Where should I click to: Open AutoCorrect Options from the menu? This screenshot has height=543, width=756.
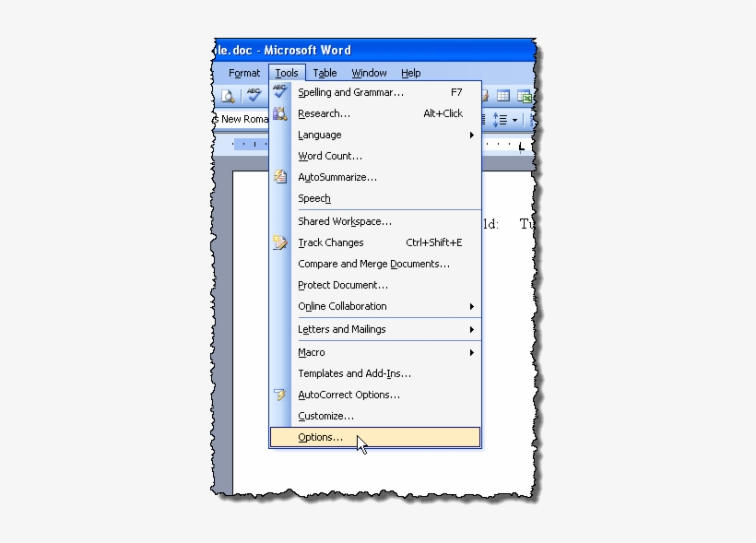click(x=348, y=395)
